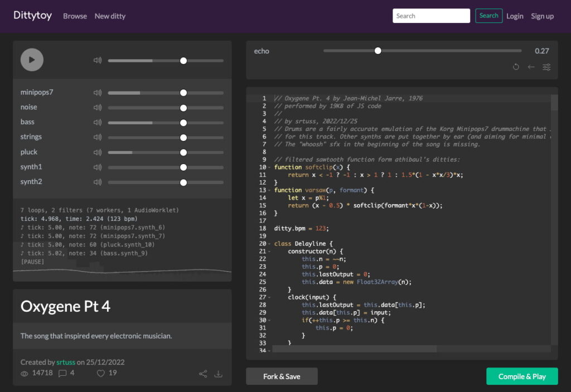Open the Browse menu item

pyautogui.click(x=75, y=16)
